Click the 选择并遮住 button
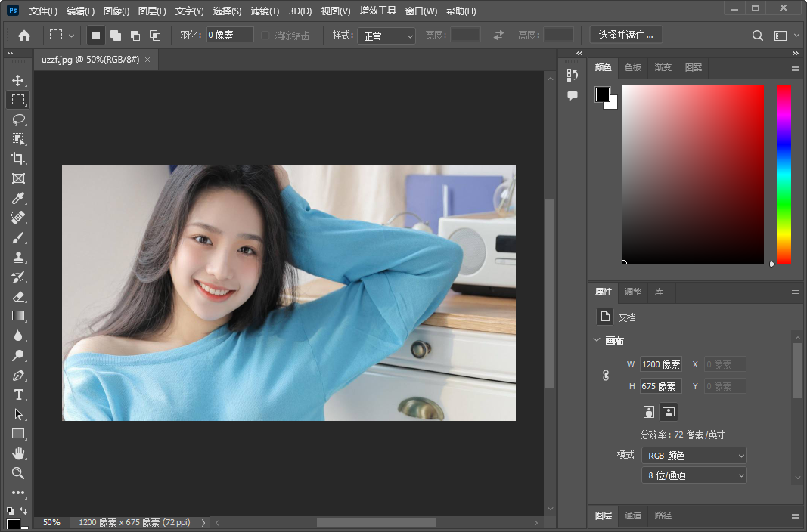Image resolution: width=807 pixels, height=532 pixels. tap(625, 35)
